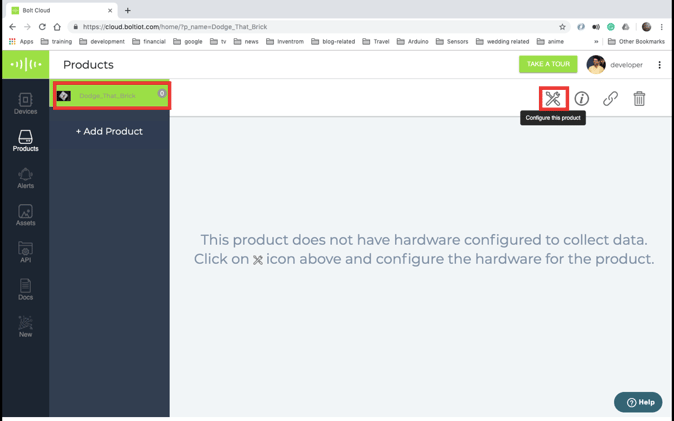
Task: Click the New sidebar item
Action: pos(25,326)
